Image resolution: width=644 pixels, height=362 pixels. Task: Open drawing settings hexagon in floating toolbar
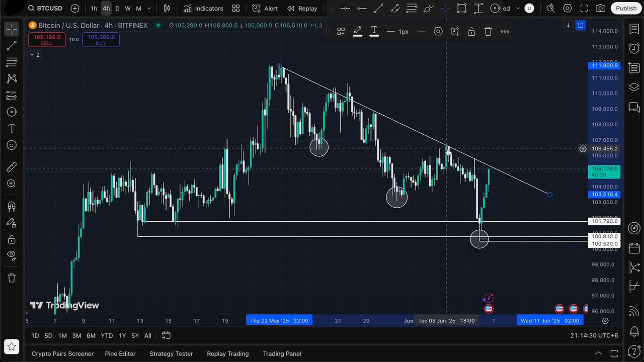coord(438,31)
